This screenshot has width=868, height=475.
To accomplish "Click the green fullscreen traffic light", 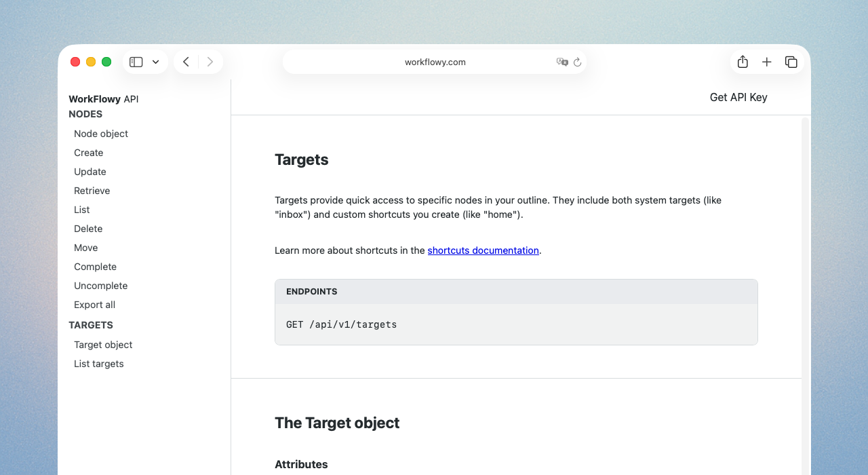I will (106, 61).
